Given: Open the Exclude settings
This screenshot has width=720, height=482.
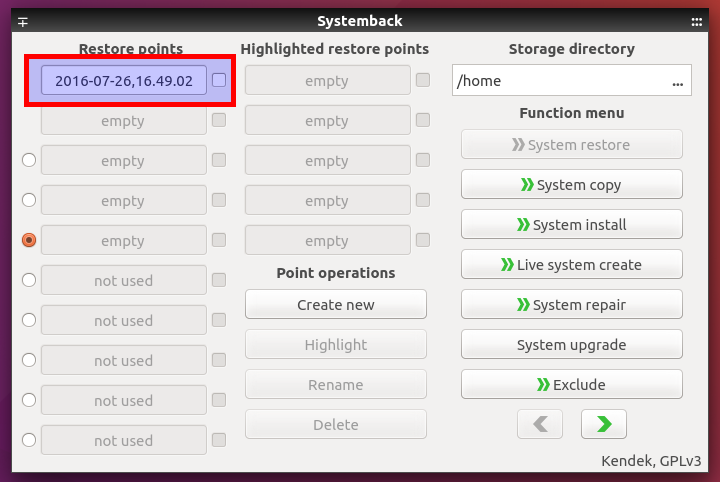Looking at the screenshot, I should (x=572, y=384).
